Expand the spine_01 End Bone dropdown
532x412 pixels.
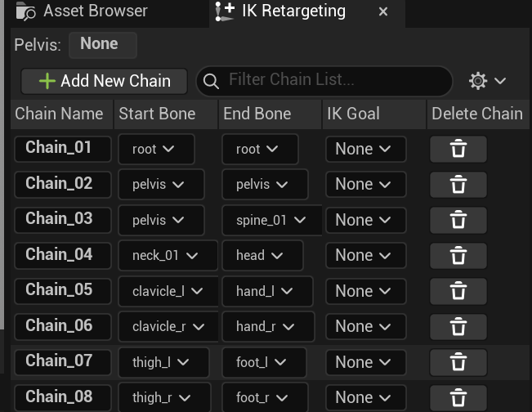tap(272, 220)
